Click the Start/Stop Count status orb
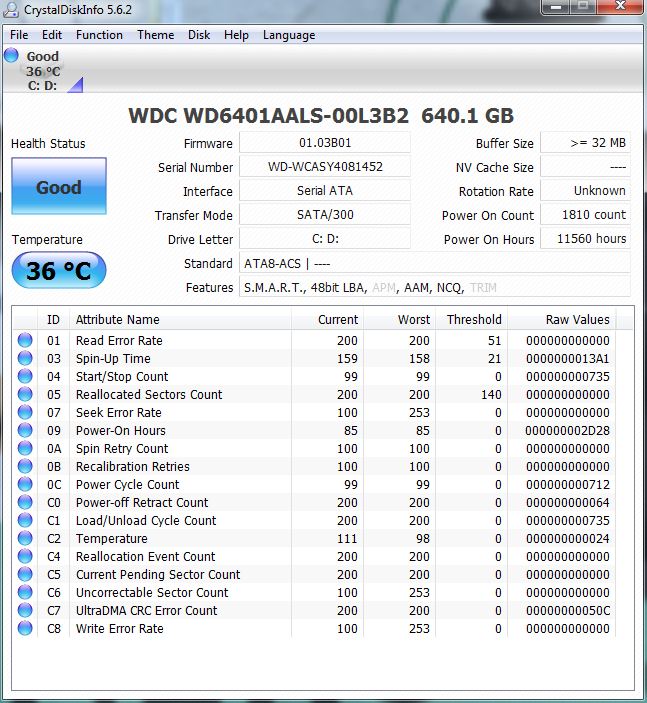 point(25,376)
